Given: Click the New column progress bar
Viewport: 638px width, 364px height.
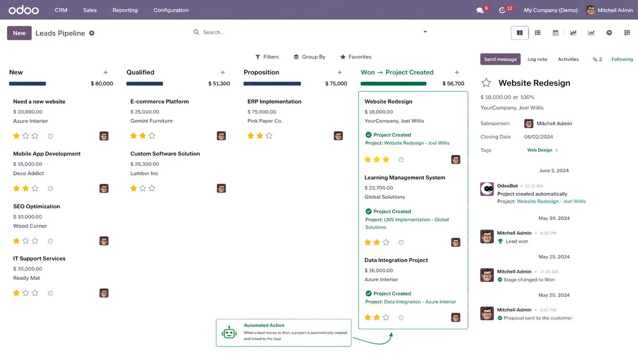Looking at the screenshot, I should pos(28,84).
